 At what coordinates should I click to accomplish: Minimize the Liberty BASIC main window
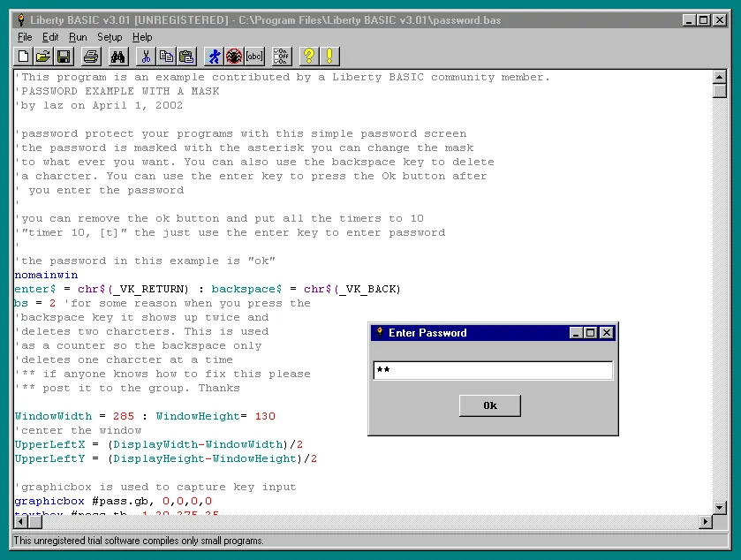689,19
